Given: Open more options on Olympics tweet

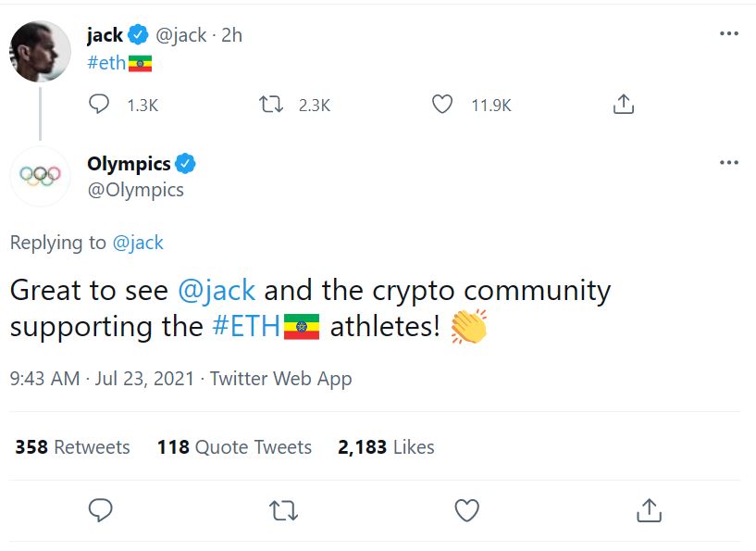Looking at the screenshot, I should [729, 163].
